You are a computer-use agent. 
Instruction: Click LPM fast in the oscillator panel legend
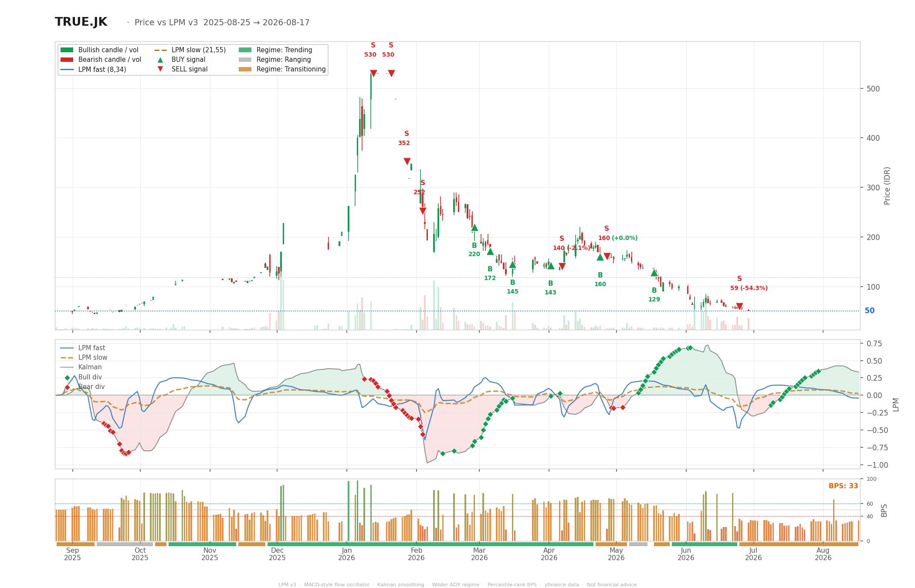(x=82, y=348)
